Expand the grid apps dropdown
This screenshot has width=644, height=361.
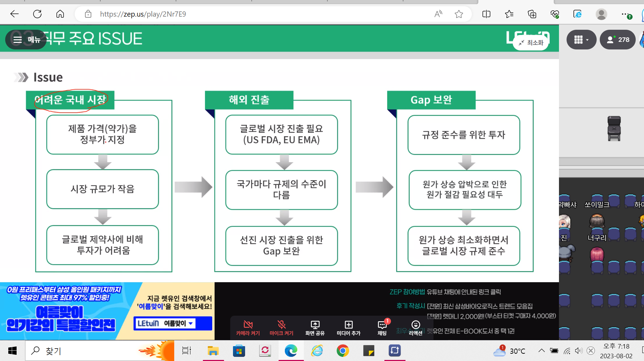click(x=581, y=40)
